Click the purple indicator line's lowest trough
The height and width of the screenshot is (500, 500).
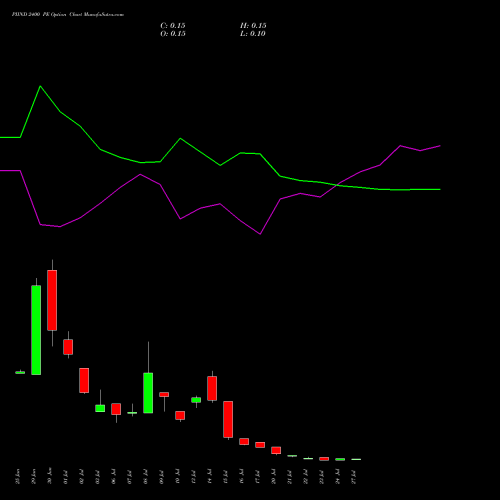pyautogui.click(x=260, y=234)
